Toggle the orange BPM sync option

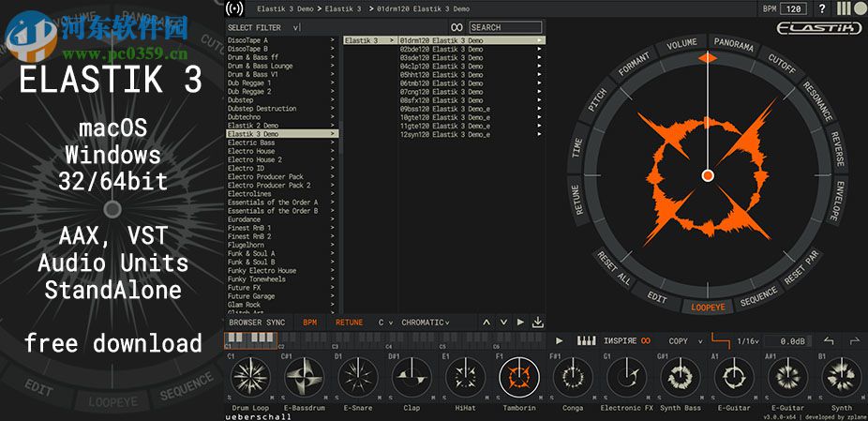[310, 323]
